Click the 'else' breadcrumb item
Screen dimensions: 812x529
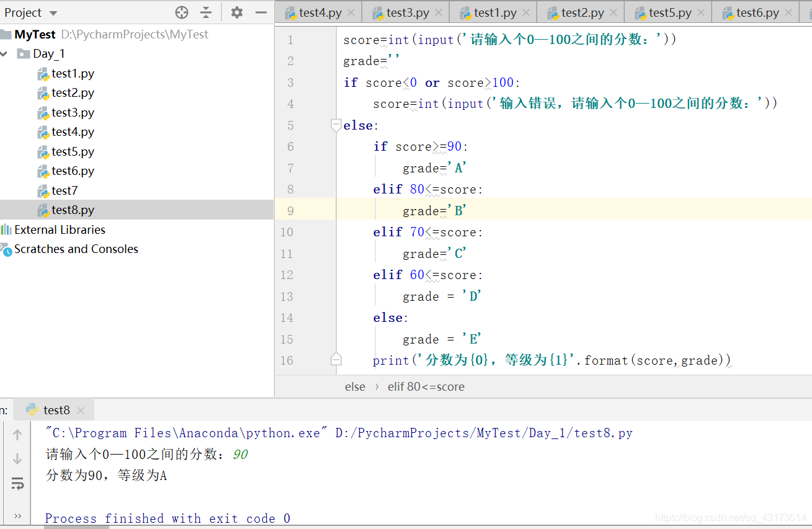pos(355,386)
